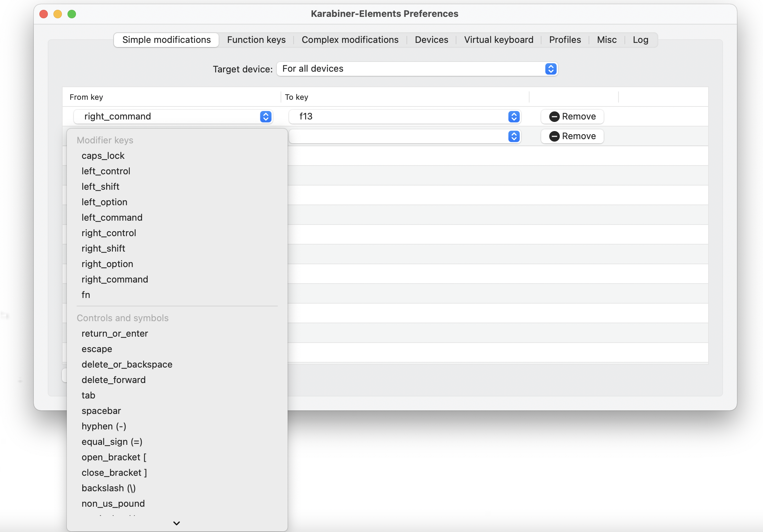Choose left_option in the Modifier keys list
This screenshot has width=763, height=532.
click(x=104, y=202)
